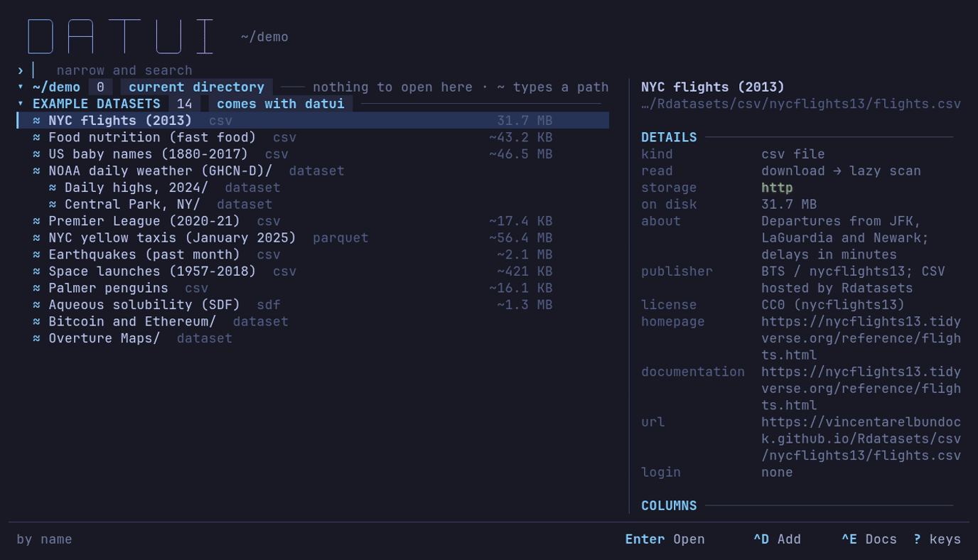Select NYC yellow taxis (January 2025)
Screen dimensions: 978x560
click(313, 238)
